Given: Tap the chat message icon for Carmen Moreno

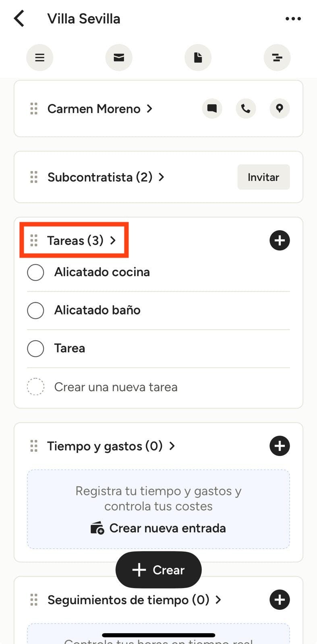Looking at the screenshot, I should pos(212,108).
